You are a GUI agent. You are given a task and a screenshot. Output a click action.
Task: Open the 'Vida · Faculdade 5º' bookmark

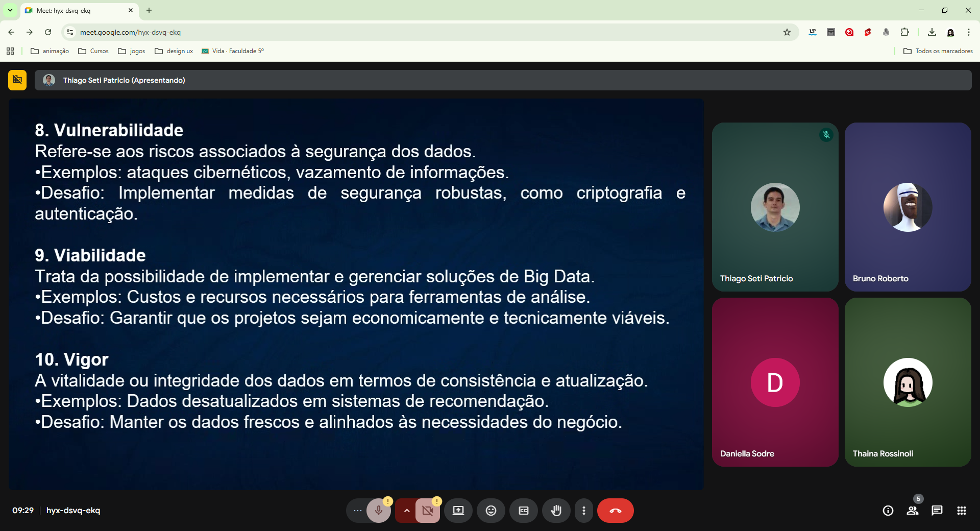point(233,51)
